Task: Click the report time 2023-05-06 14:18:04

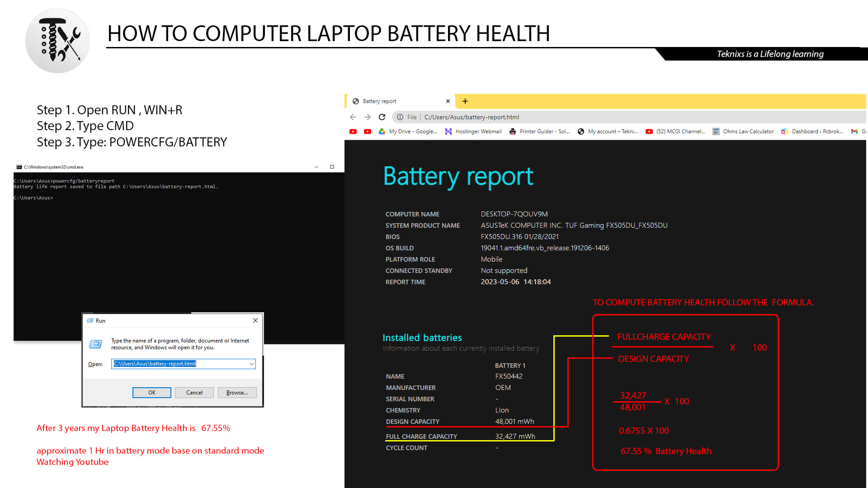Action: pyautogui.click(x=516, y=282)
